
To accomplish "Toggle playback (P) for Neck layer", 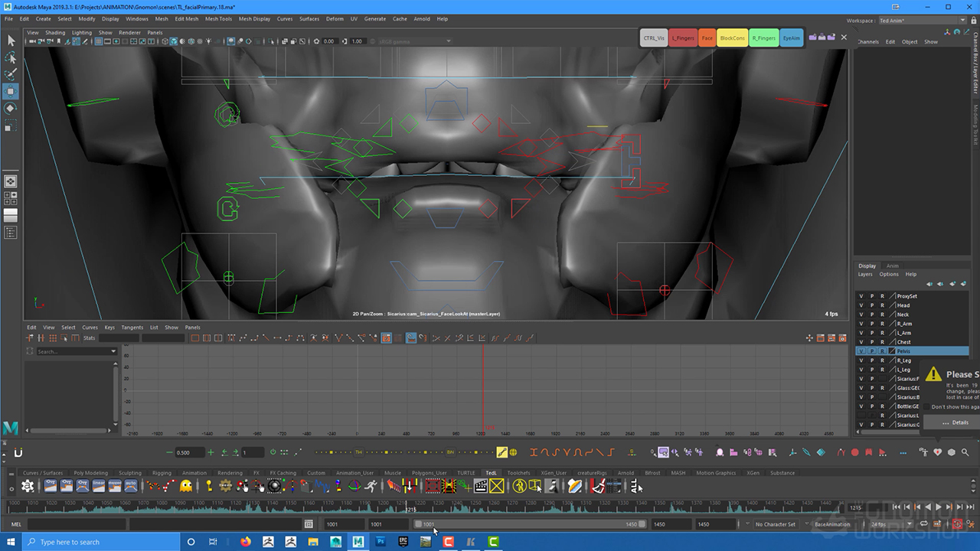I will [871, 315].
